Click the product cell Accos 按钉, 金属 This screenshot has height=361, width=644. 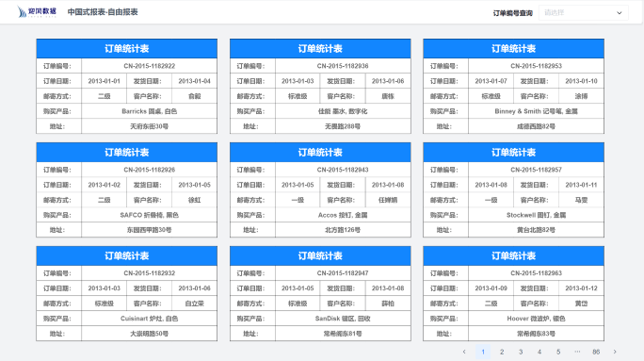pyautogui.click(x=343, y=215)
